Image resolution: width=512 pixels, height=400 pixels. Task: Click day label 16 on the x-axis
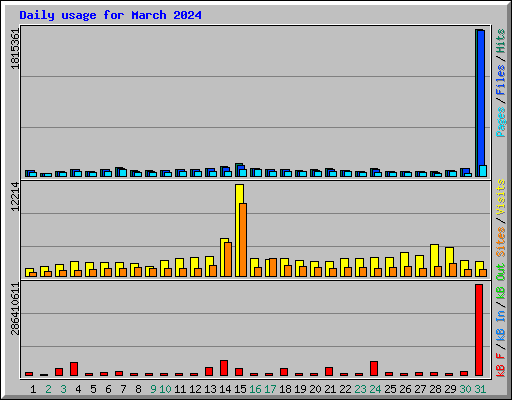point(255,389)
